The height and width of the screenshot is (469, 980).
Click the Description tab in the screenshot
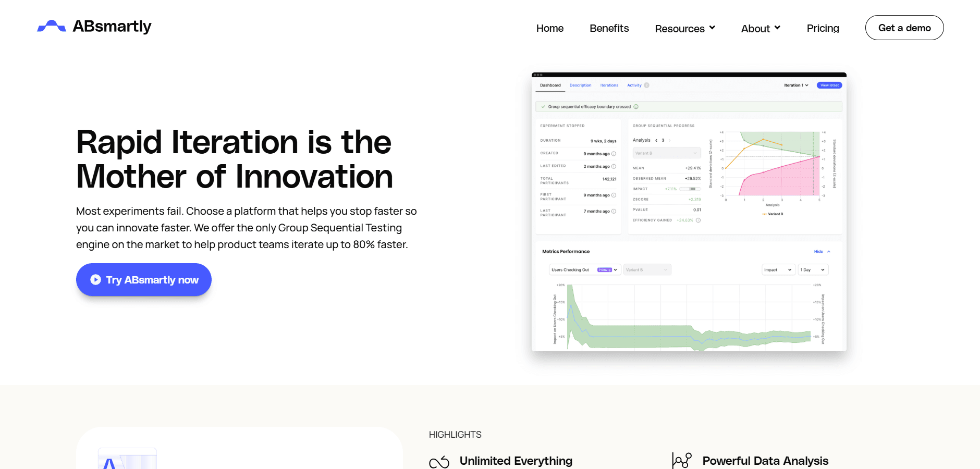point(580,85)
